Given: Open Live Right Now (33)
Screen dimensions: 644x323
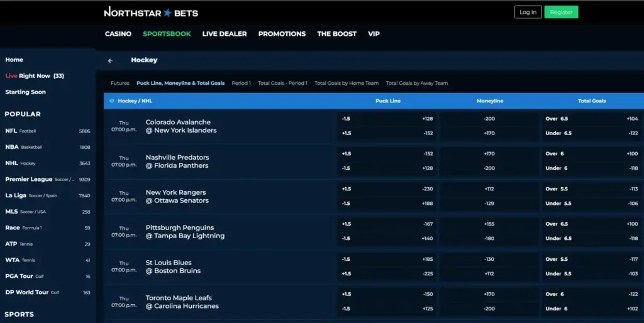Looking at the screenshot, I should tap(35, 75).
